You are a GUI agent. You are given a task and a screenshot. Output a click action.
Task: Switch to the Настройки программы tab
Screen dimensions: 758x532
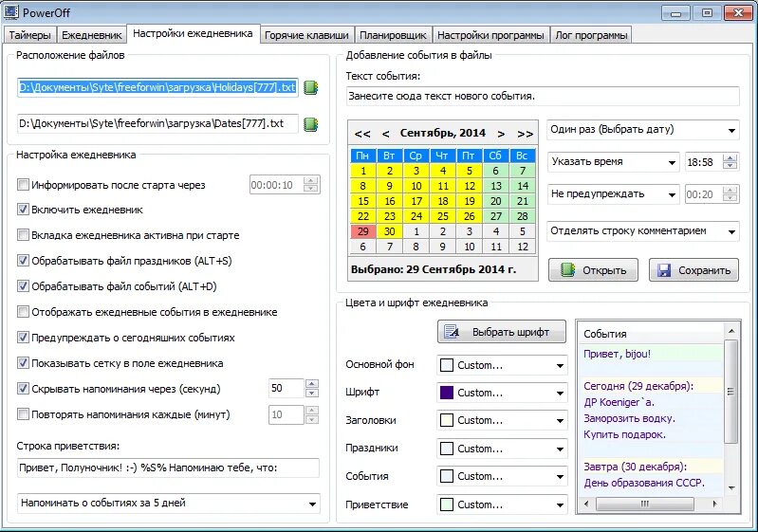[490, 35]
